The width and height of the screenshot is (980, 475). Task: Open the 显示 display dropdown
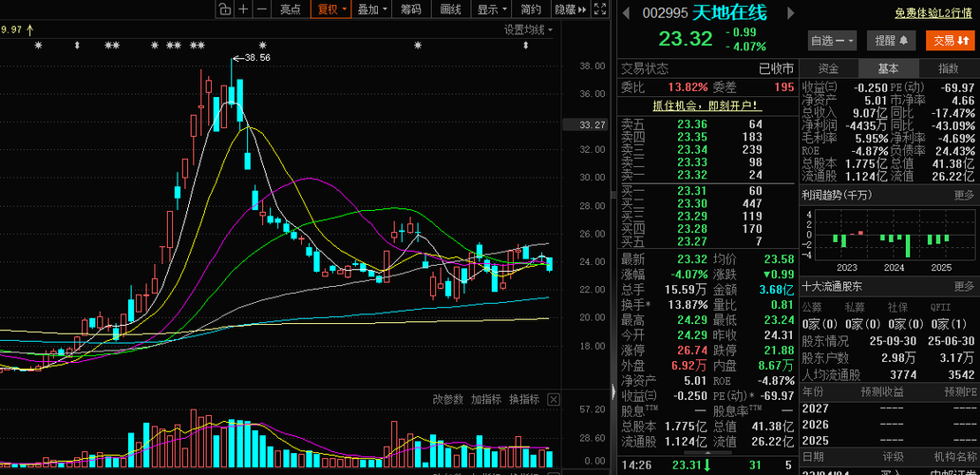tap(492, 9)
